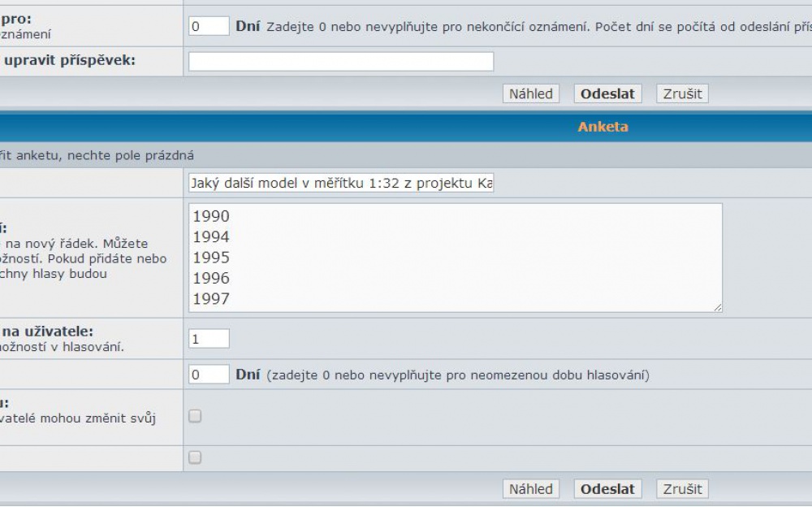Viewport: 812px width, 507px height.
Task: Click the 1995 line in poll options
Action: pyautogui.click(x=211, y=258)
